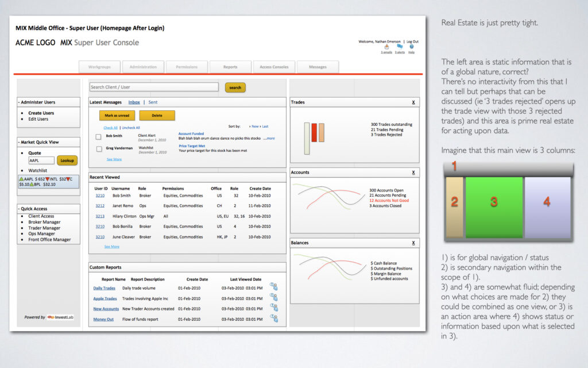588x368 pixels.
Task: Focus the Search Client / User field
Action: pos(154,87)
